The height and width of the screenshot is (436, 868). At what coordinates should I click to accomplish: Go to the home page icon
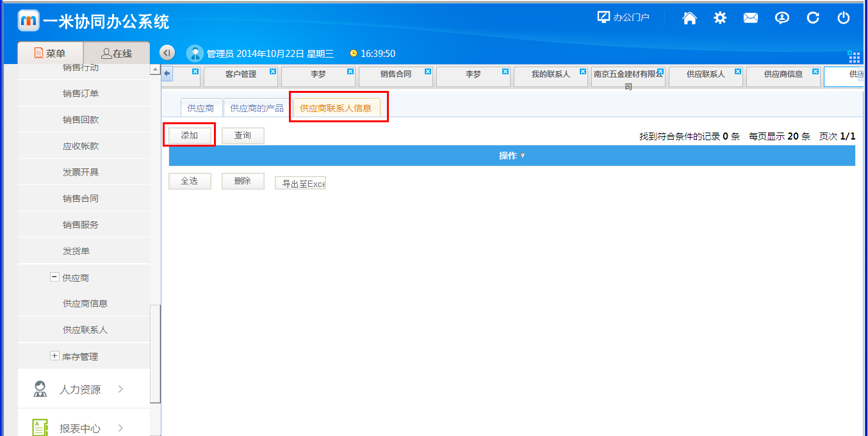(x=689, y=18)
